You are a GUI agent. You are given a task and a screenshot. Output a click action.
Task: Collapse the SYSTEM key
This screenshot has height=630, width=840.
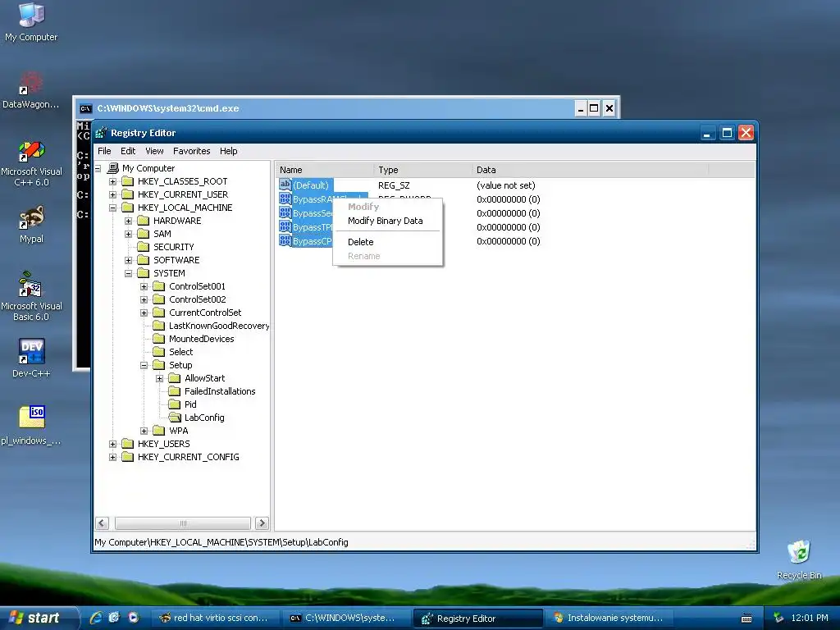129,273
